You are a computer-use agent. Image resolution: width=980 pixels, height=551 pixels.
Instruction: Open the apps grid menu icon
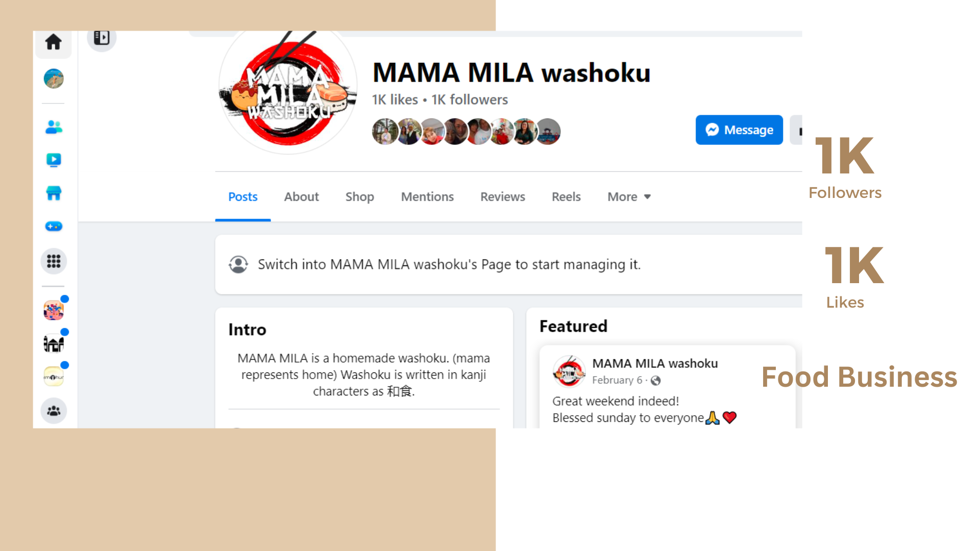click(54, 261)
